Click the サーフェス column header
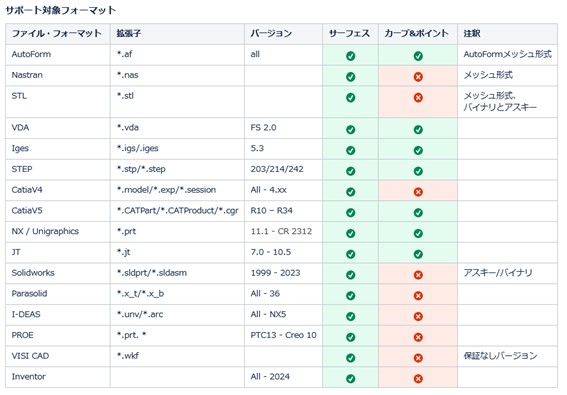 pyautogui.click(x=349, y=33)
